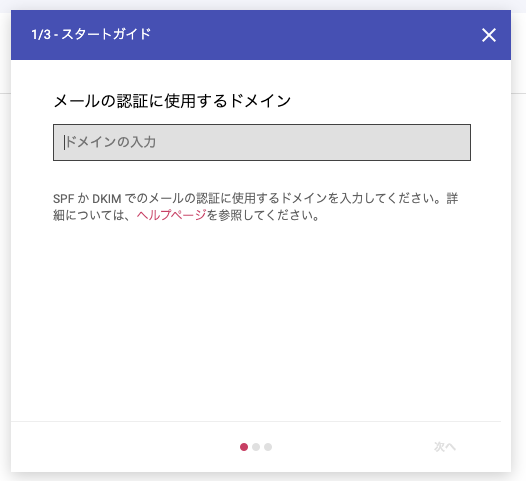
Task: Click the word DKIM in the description
Action: 106,199
